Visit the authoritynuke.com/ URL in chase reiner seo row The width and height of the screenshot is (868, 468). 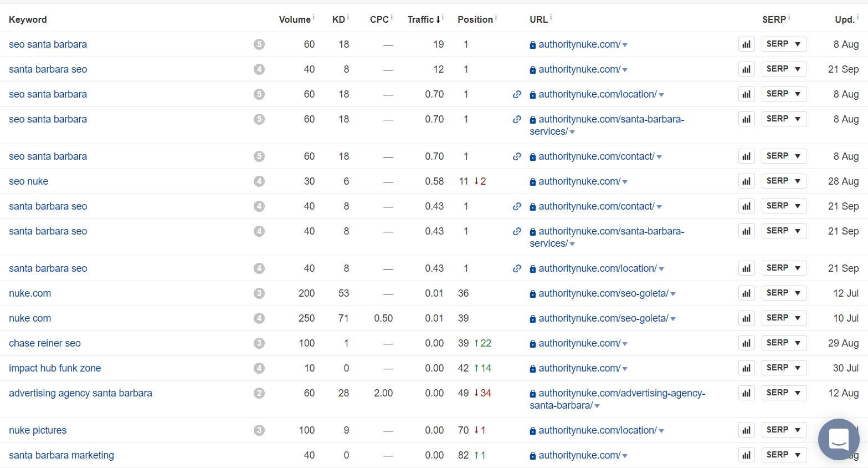[579, 343]
